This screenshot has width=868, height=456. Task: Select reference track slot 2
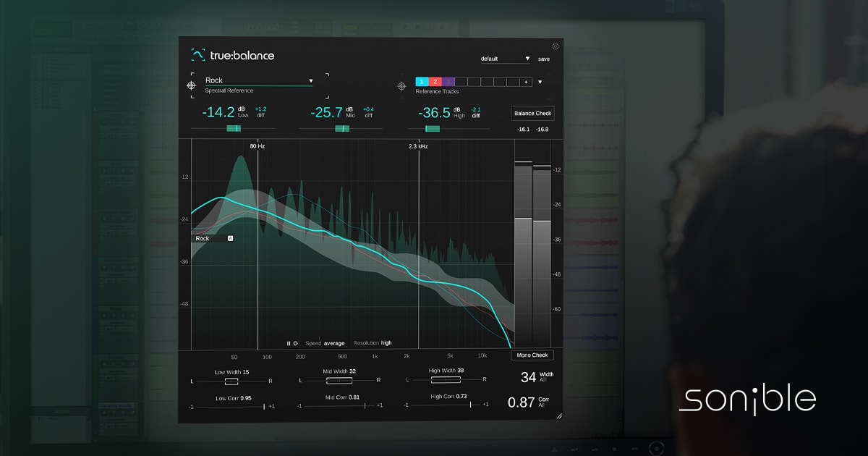(435, 82)
